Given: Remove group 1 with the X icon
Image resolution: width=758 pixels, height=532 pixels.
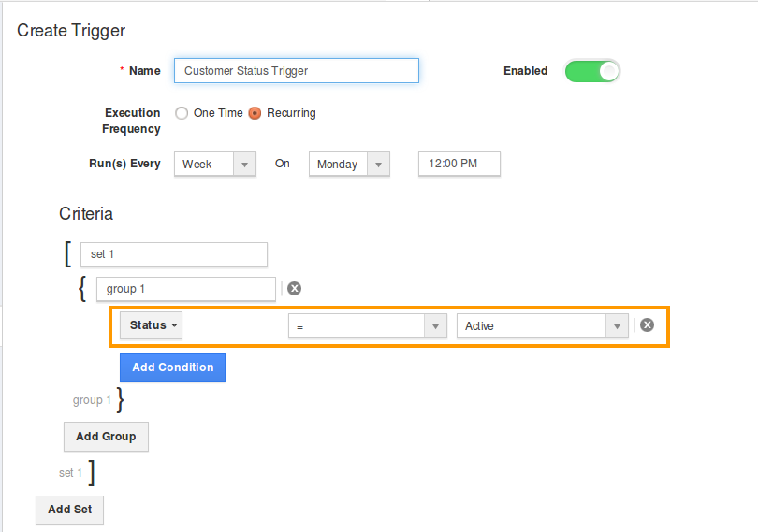Looking at the screenshot, I should click(x=294, y=289).
